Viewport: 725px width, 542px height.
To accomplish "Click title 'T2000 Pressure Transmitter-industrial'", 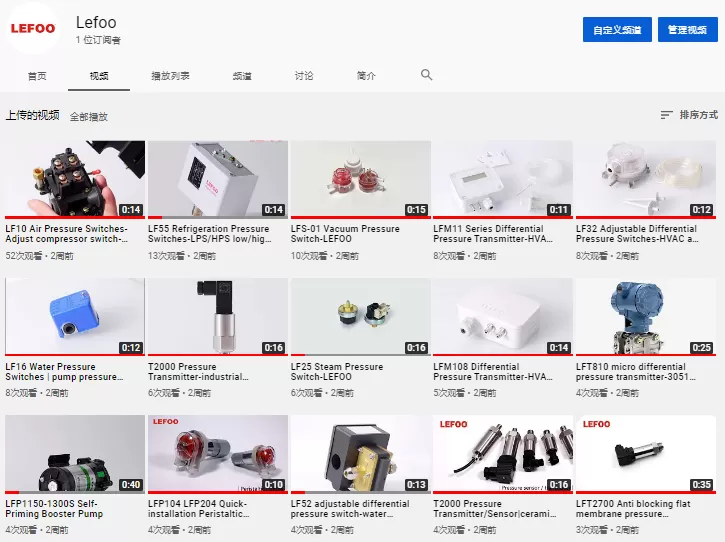I will 198,371.
